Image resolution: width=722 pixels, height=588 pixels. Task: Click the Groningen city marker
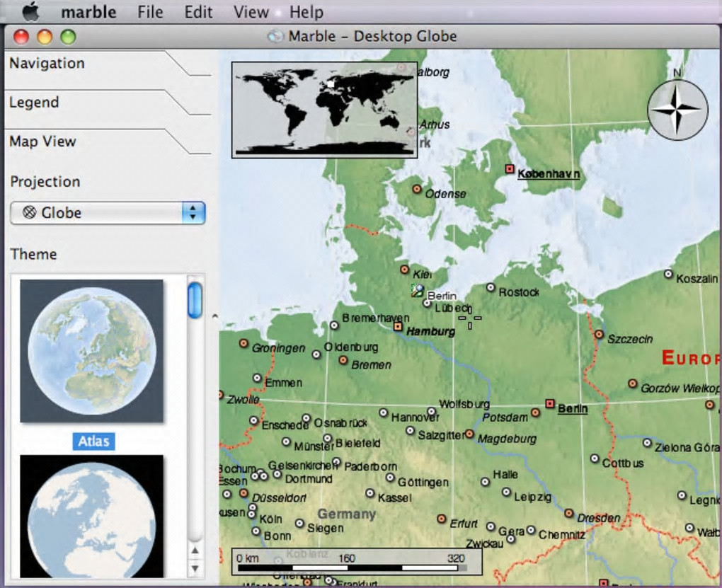(x=243, y=343)
